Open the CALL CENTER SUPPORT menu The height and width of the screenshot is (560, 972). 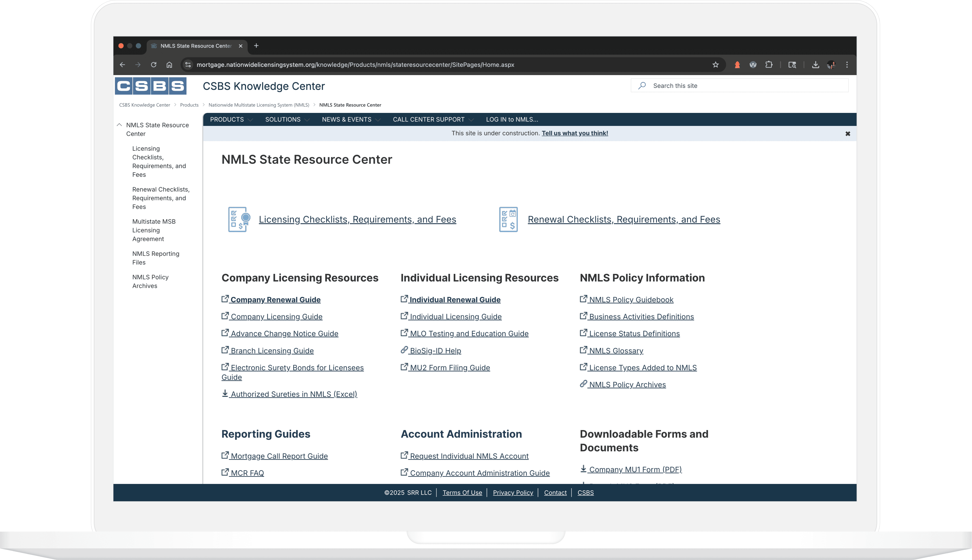coord(433,120)
